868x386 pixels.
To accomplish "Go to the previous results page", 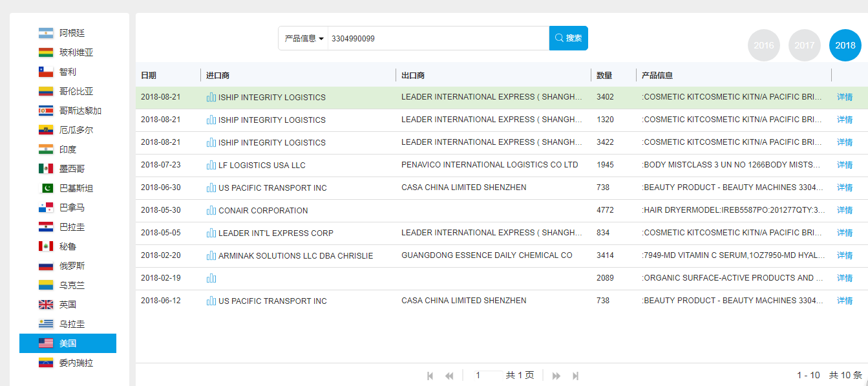I will [x=449, y=376].
